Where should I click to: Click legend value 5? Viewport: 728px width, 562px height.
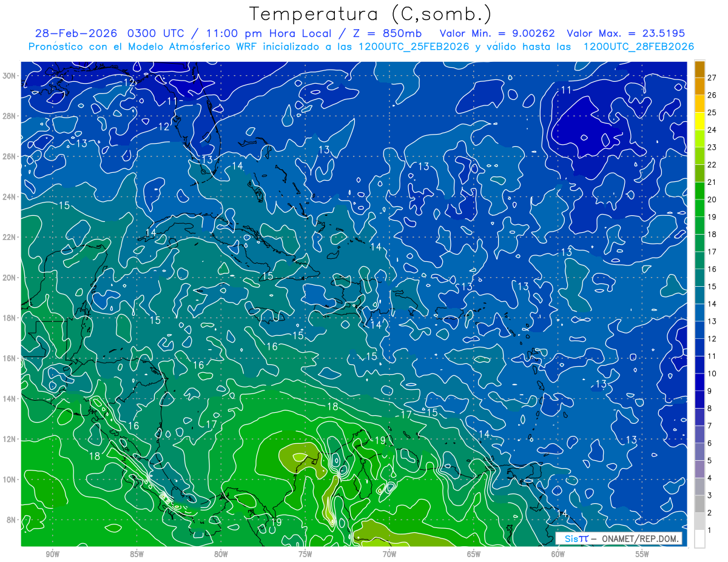click(710, 461)
